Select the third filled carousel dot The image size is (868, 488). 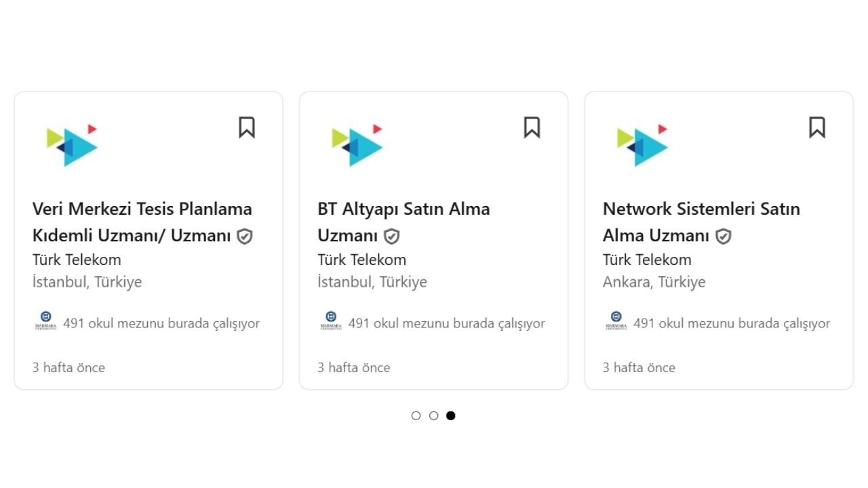(451, 415)
